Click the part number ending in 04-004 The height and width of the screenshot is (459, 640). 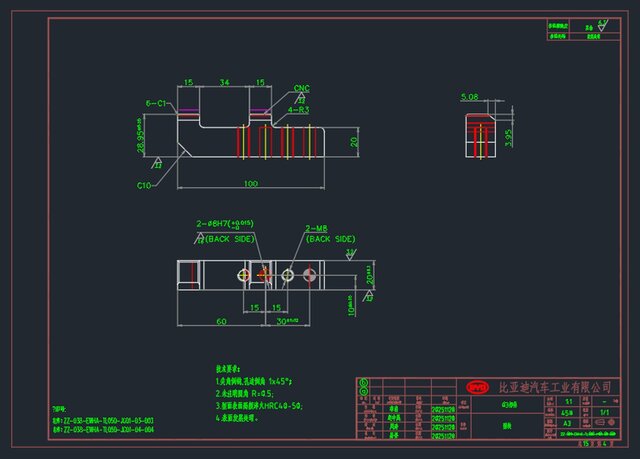tap(103, 430)
